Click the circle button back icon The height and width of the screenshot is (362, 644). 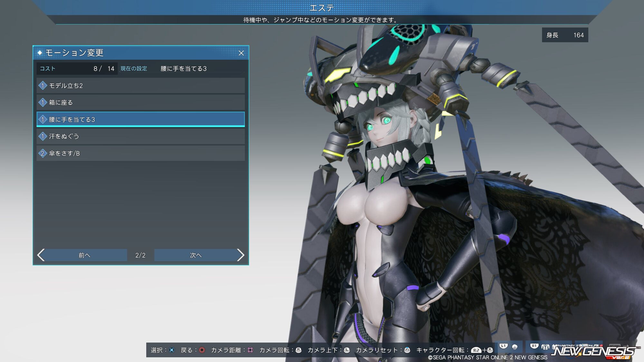tap(202, 350)
